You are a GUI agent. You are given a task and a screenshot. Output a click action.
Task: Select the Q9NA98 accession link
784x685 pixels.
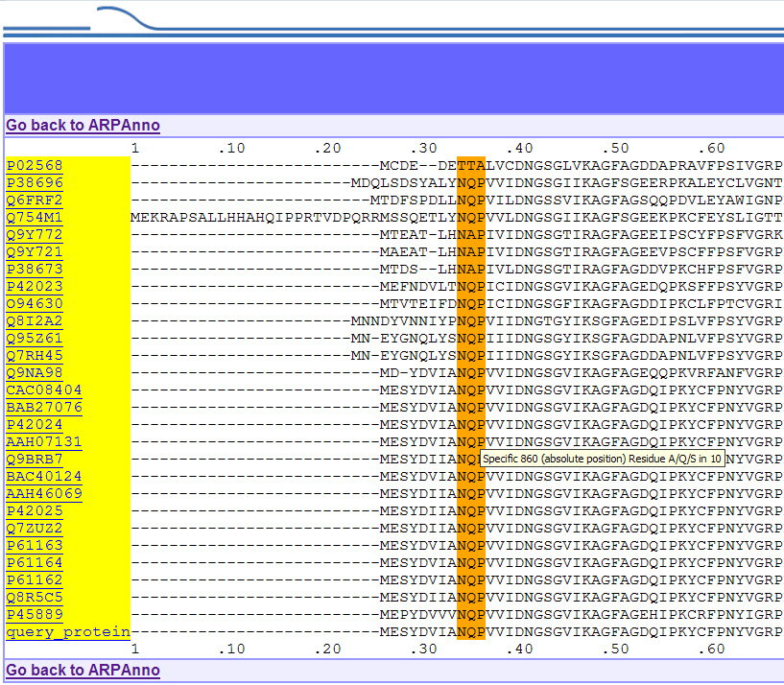coord(35,373)
